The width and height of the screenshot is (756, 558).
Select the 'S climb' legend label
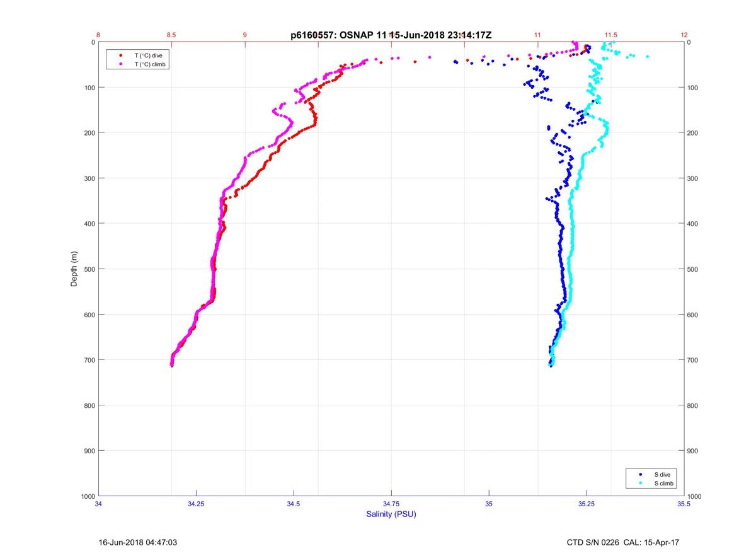click(664, 483)
